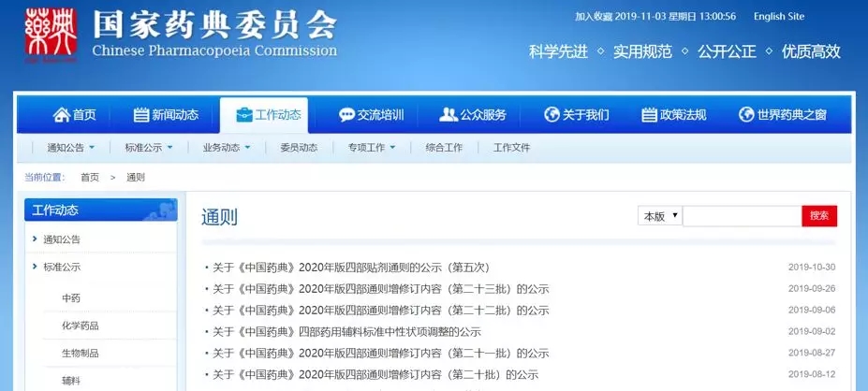868x391 pixels.
Task: Click the globe icon beside 世界药典之窗
Action: tap(746, 115)
